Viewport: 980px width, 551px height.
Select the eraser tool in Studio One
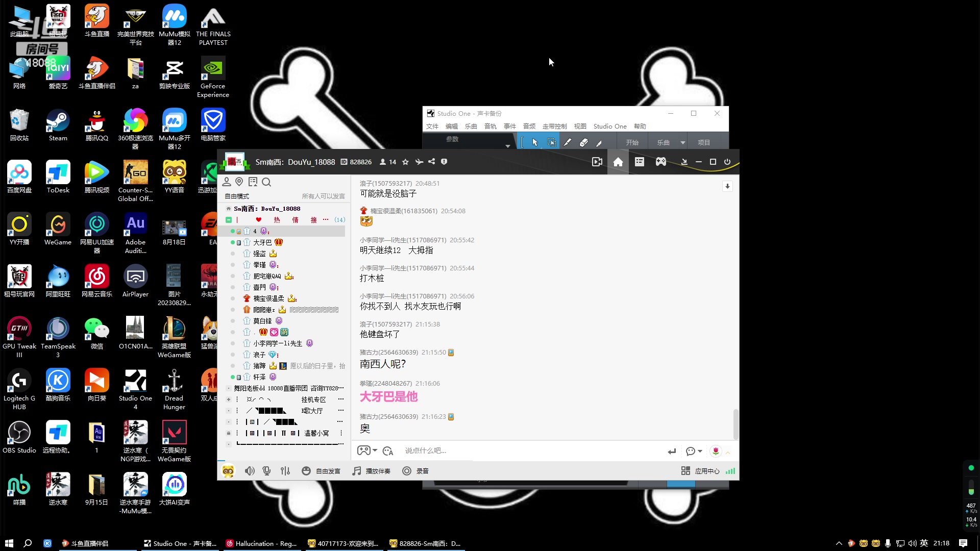tap(583, 142)
